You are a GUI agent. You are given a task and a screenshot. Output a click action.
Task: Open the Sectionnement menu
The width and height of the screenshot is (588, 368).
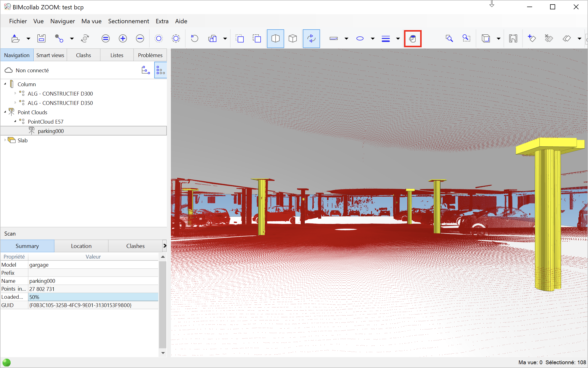pos(128,21)
